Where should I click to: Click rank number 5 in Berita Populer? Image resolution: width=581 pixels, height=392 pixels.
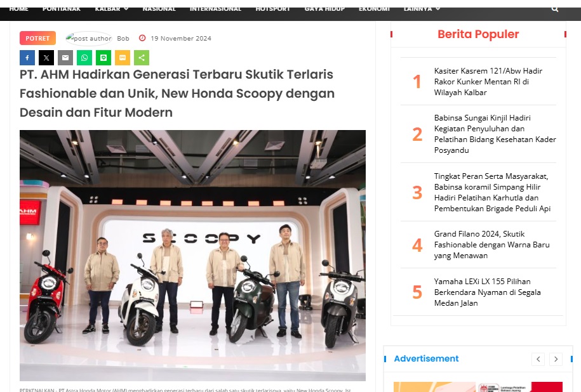click(417, 292)
